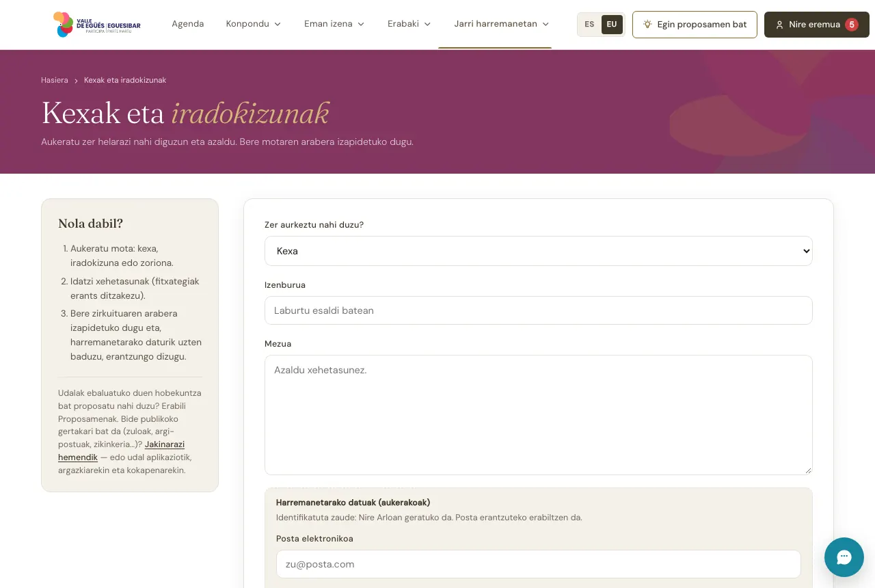Switch language to ES

click(x=589, y=25)
